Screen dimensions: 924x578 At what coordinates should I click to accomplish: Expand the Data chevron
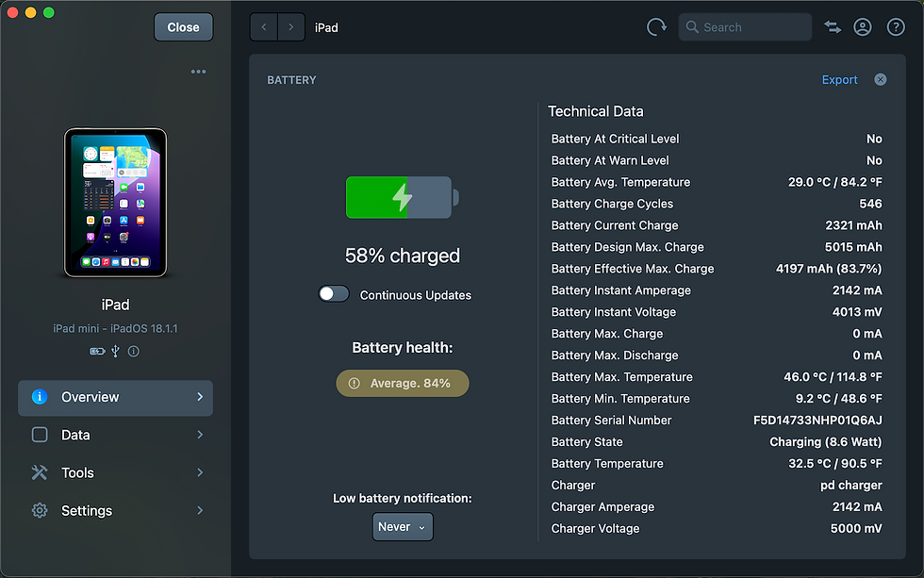(x=200, y=435)
